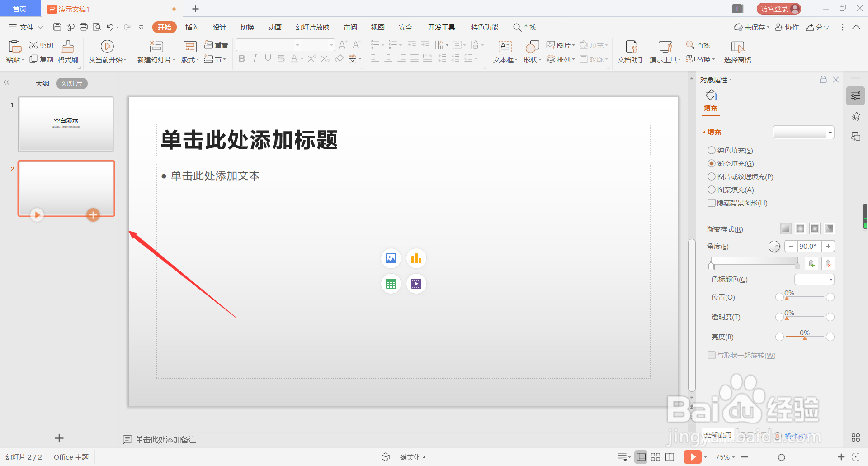Select slide 1 thumbnail
The width and height of the screenshot is (868, 466).
tap(66, 124)
